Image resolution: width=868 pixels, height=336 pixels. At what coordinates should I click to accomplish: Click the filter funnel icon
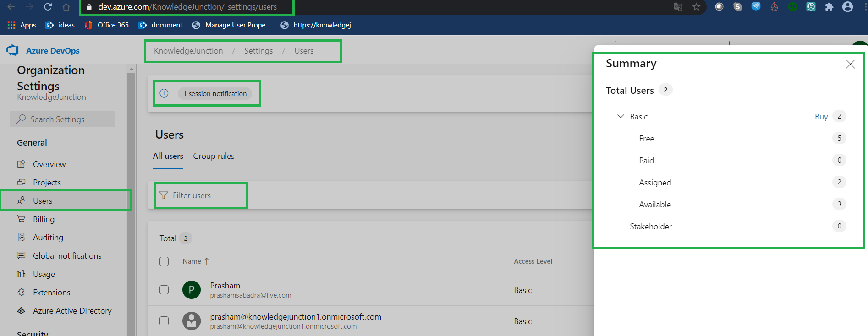point(164,195)
